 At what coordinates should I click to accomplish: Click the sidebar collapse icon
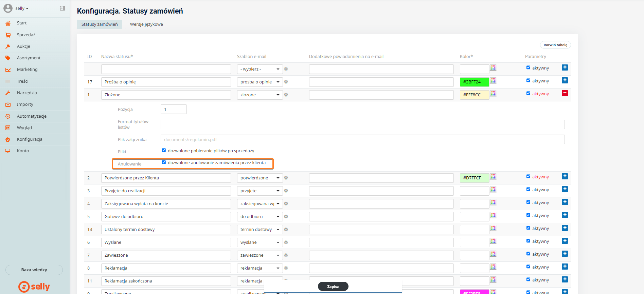click(x=62, y=8)
